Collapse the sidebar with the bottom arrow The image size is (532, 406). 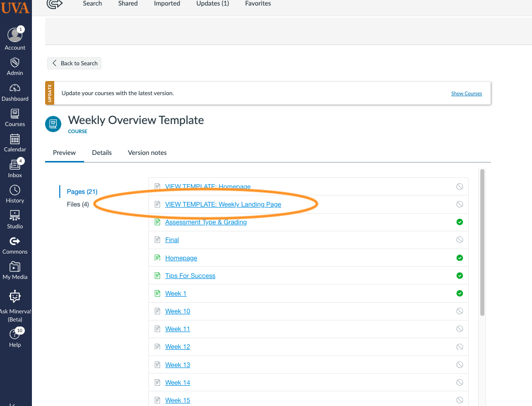point(12,404)
